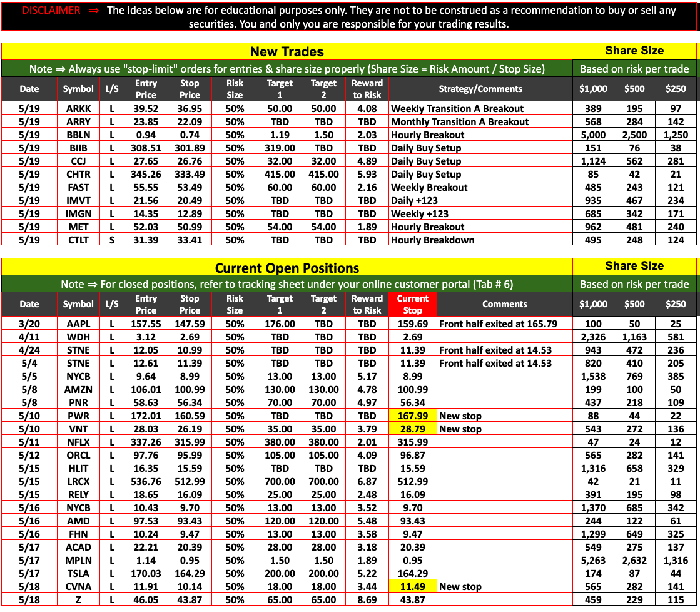Click the NFLX symbol cell
This screenshot has width=700, height=612.
click(x=78, y=442)
